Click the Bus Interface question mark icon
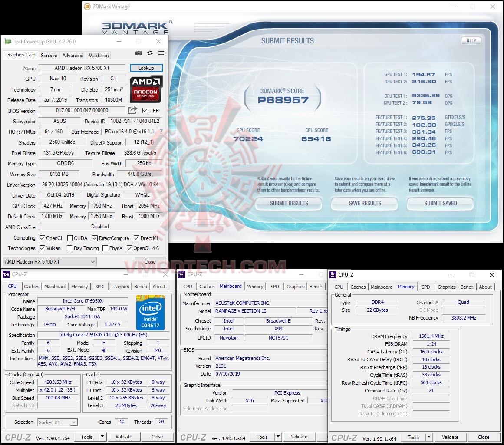Image resolution: width=504 pixels, height=445 pixels. (161, 132)
